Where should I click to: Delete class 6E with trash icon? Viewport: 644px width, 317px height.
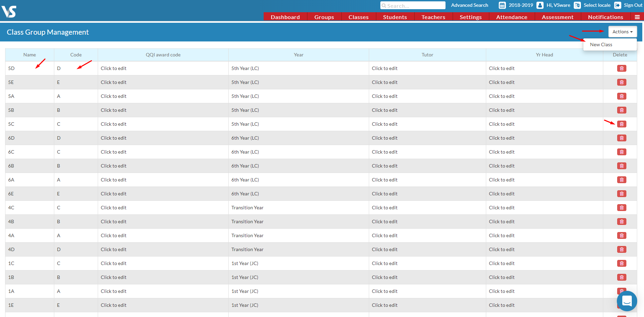[622, 194]
